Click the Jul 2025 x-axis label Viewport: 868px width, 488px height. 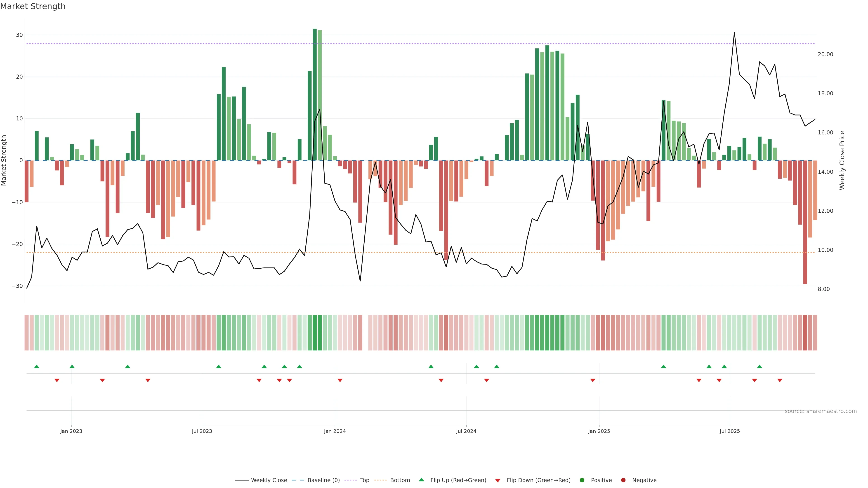pyautogui.click(x=729, y=431)
